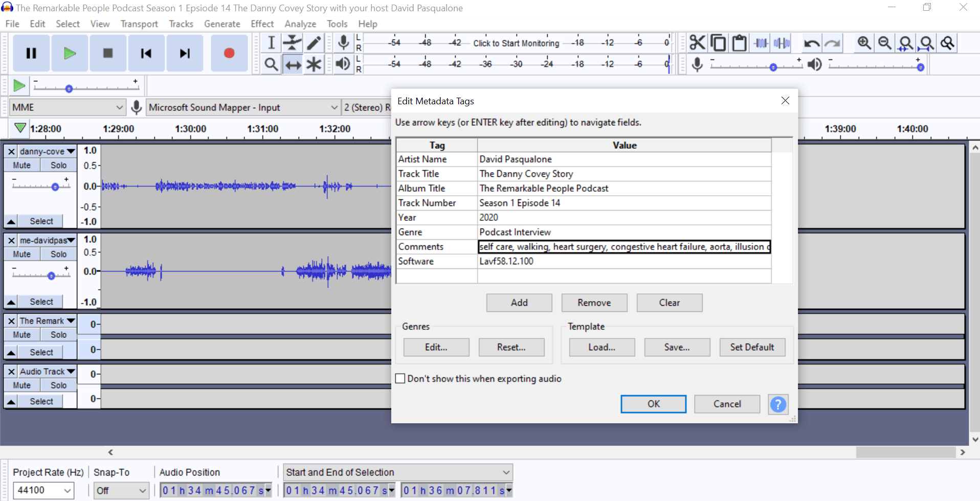The image size is (980, 501).
Task: Click the Set Default template button
Action: click(x=751, y=347)
